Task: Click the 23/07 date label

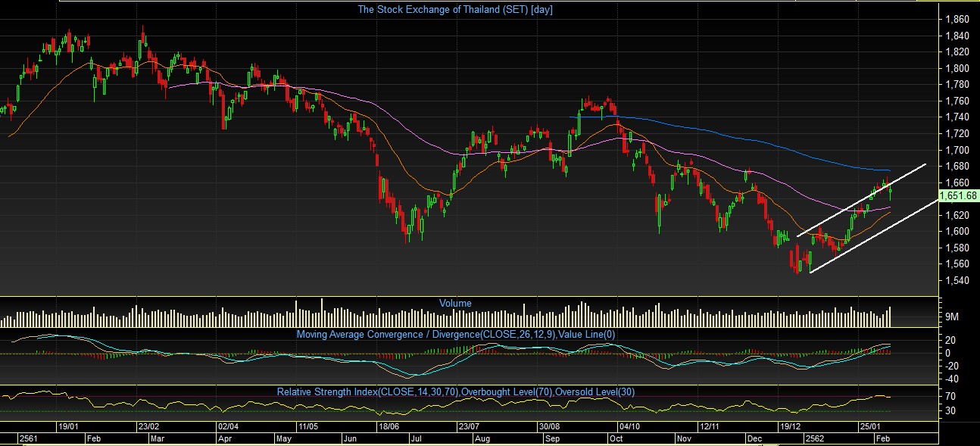Action: pos(468,427)
